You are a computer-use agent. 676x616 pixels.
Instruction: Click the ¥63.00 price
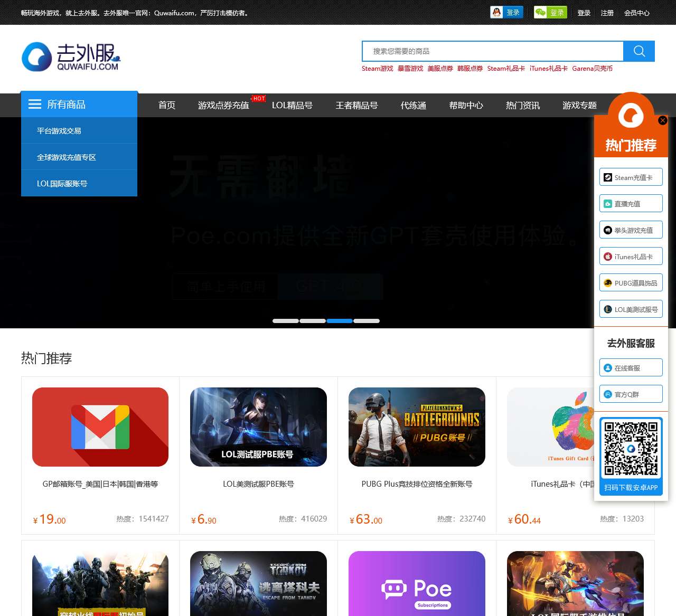pos(366,519)
